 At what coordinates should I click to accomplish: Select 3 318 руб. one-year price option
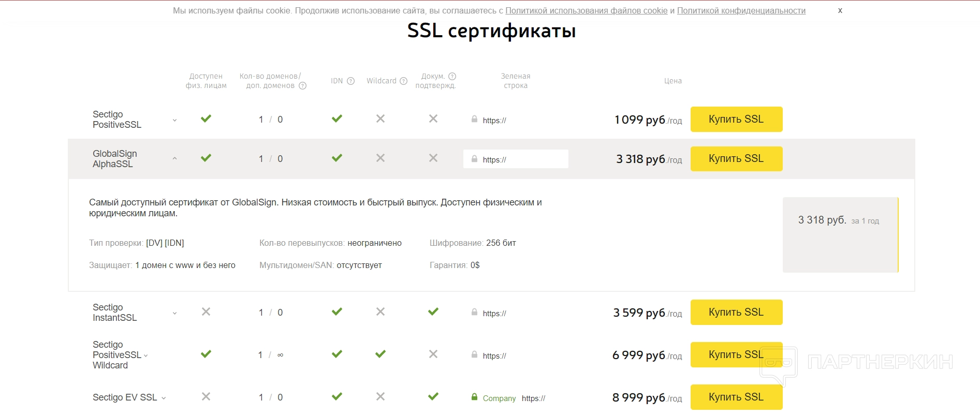(839, 221)
